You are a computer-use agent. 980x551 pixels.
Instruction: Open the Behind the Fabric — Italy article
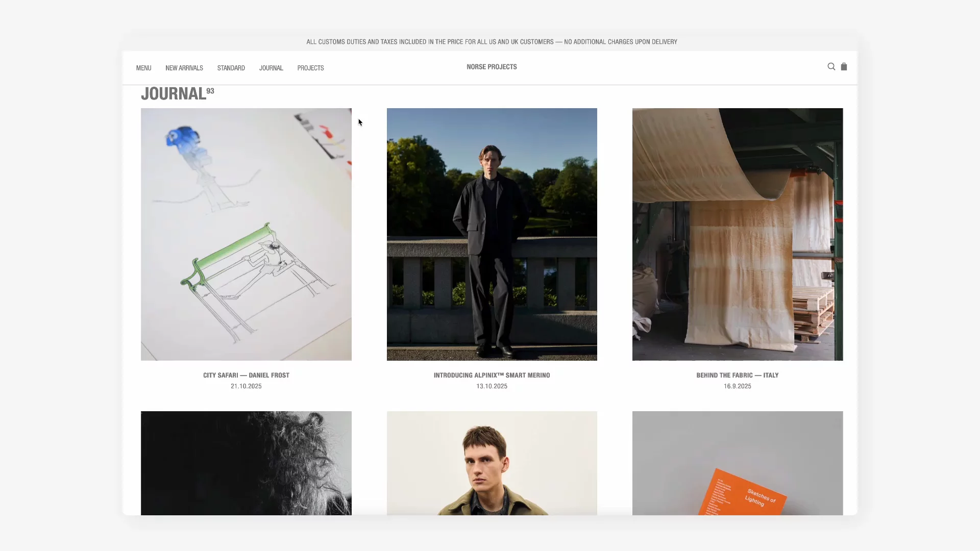click(737, 375)
